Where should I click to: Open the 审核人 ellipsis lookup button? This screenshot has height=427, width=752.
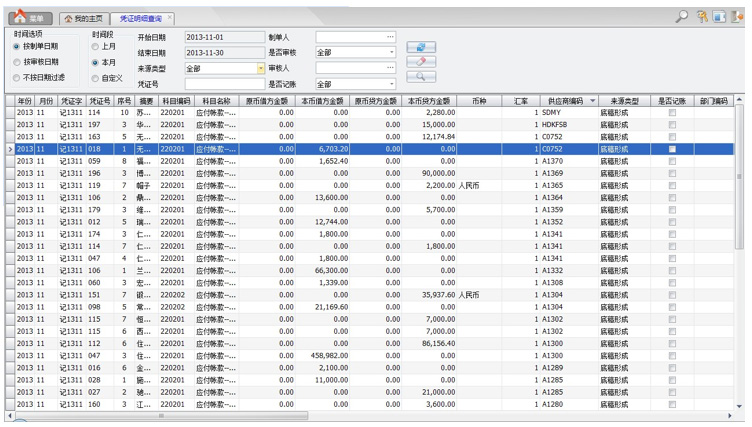pos(390,68)
